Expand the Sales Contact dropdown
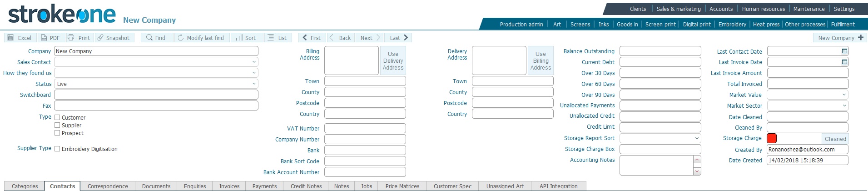 254,62
